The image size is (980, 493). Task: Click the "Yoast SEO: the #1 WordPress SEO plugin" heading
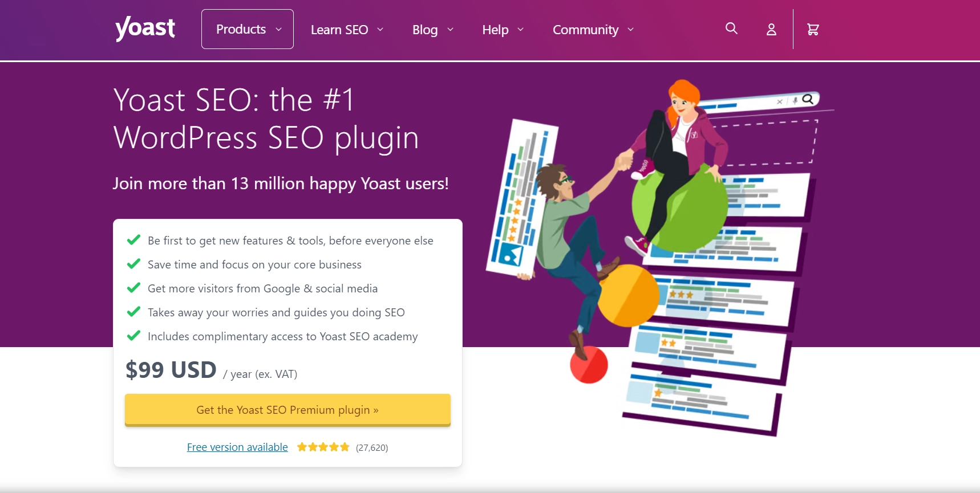(266, 119)
